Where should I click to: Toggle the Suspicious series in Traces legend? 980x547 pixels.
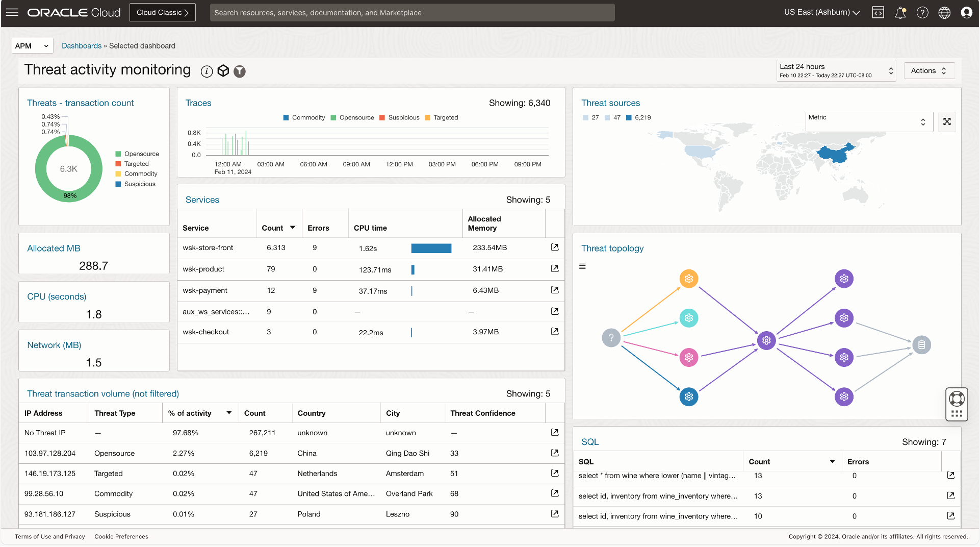[x=399, y=118]
